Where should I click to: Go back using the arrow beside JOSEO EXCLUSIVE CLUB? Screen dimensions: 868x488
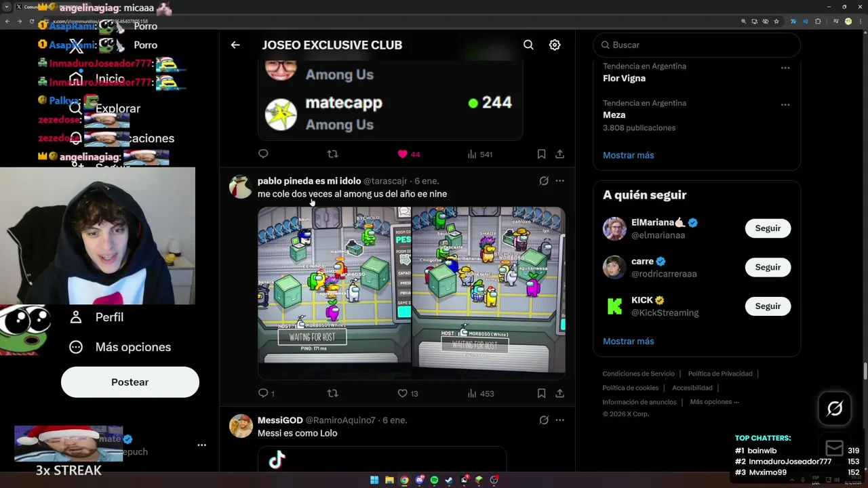(x=235, y=45)
